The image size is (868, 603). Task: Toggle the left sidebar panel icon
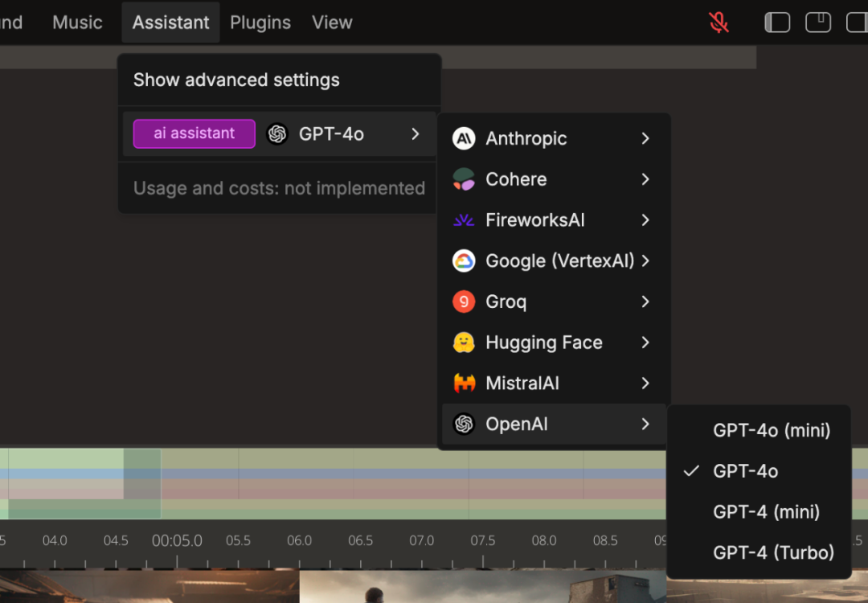click(777, 23)
